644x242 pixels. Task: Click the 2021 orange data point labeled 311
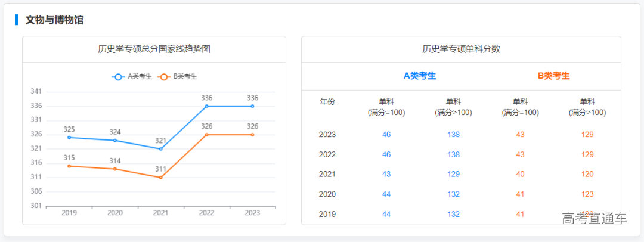click(x=160, y=178)
